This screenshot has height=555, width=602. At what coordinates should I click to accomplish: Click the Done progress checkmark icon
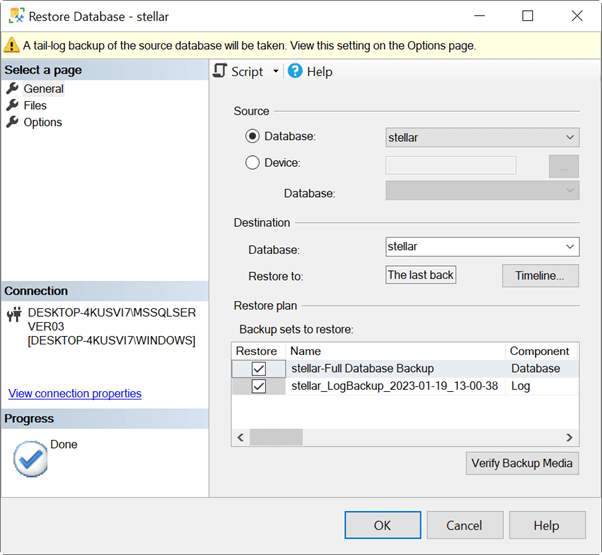(x=29, y=458)
